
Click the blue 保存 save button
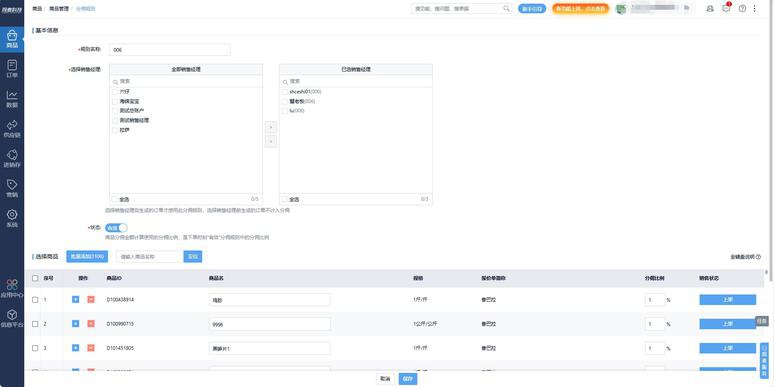pos(408,379)
